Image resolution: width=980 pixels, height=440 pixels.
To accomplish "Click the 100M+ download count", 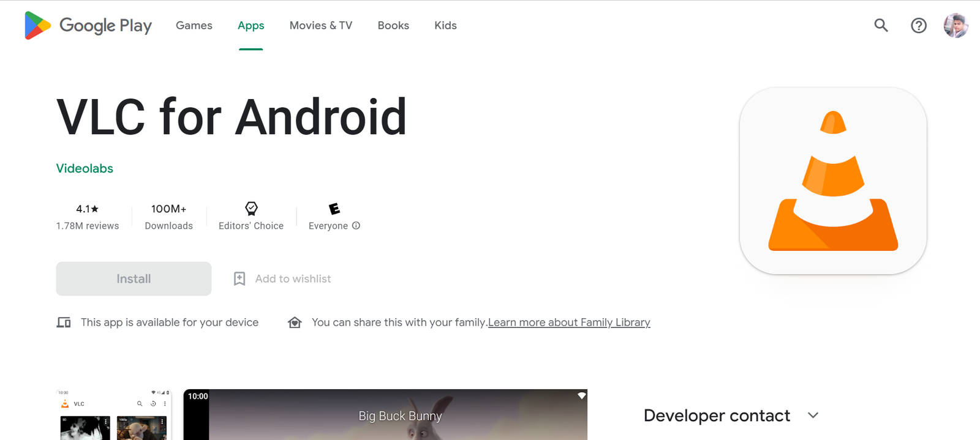I will tap(169, 209).
